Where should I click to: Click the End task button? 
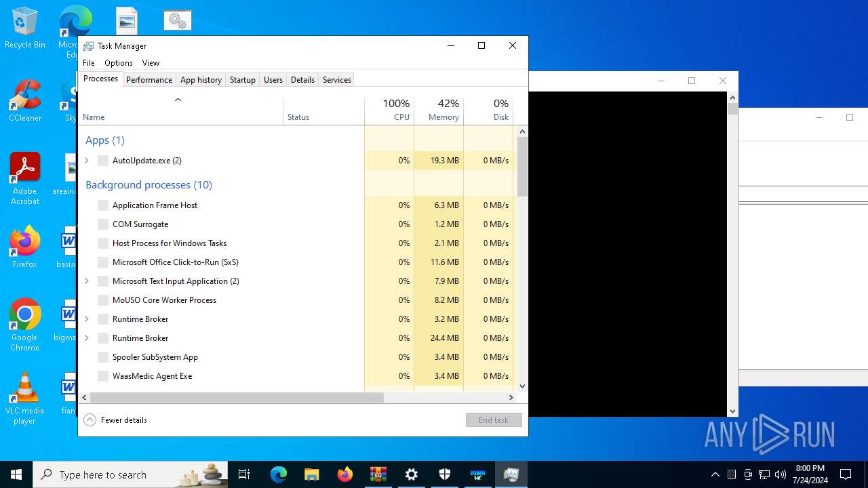494,420
